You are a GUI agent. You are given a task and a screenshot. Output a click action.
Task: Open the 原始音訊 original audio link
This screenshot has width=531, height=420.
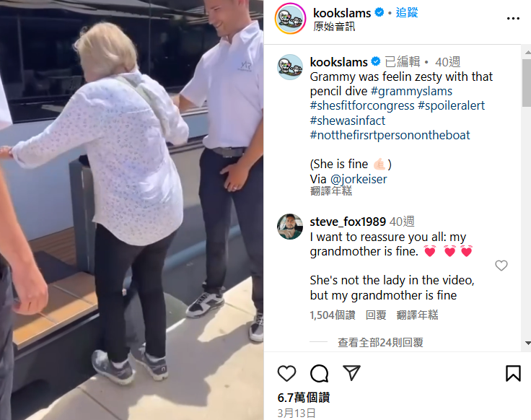334,27
